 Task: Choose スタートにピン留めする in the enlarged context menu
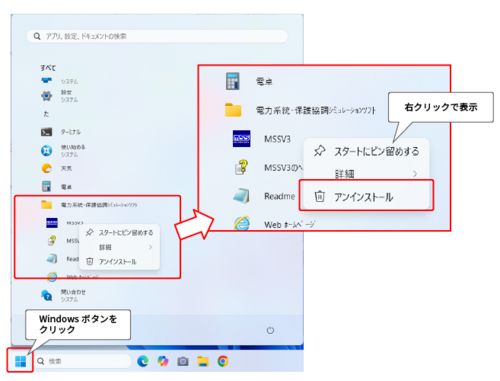pos(366,152)
